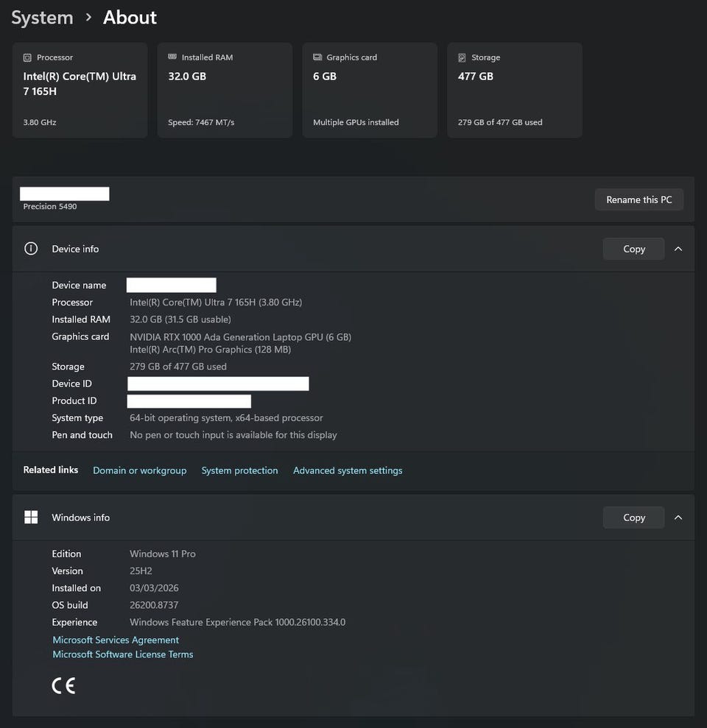Open Microsoft Services Agreement link
The height and width of the screenshot is (728, 707).
point(116,640)
